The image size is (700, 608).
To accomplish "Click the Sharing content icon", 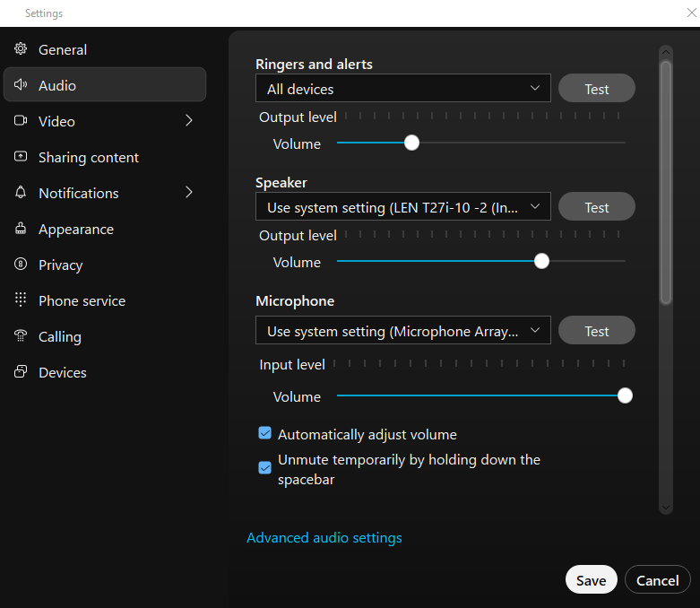I will [21, 157].
